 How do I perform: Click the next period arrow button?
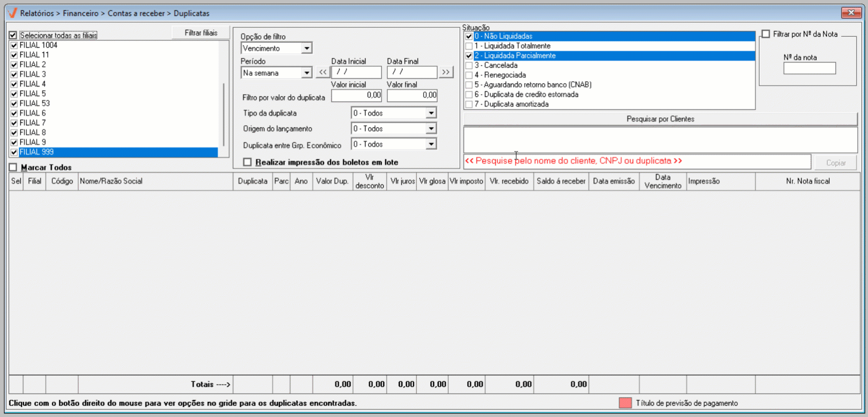coord(445,72)
